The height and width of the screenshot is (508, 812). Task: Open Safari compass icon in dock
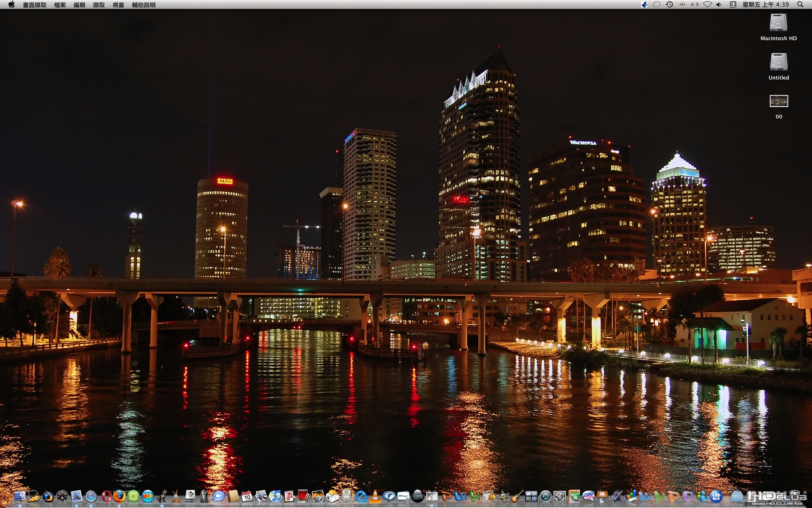pos(91,497)
